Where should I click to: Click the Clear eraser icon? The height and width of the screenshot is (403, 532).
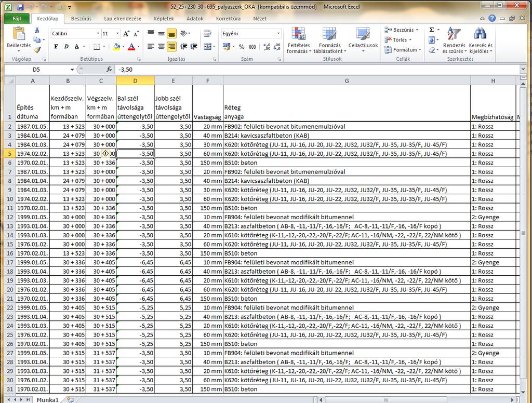tap(432, 50)
